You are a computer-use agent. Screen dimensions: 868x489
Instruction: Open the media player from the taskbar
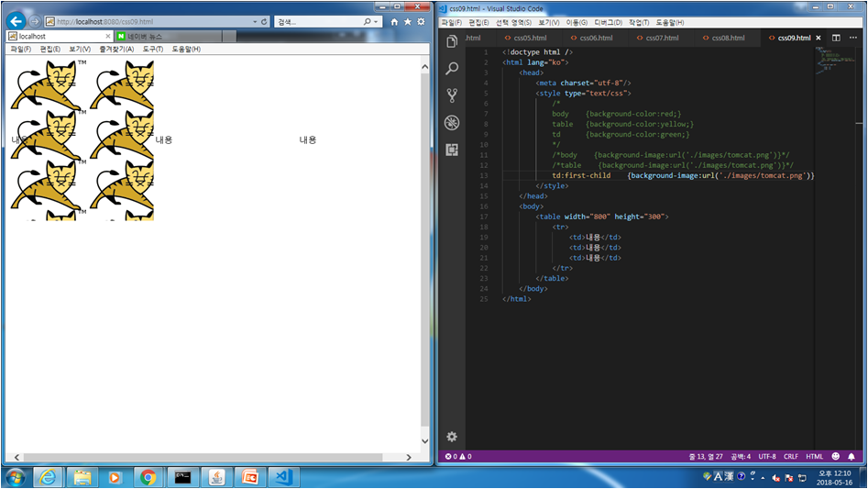(x=115, y=477)
